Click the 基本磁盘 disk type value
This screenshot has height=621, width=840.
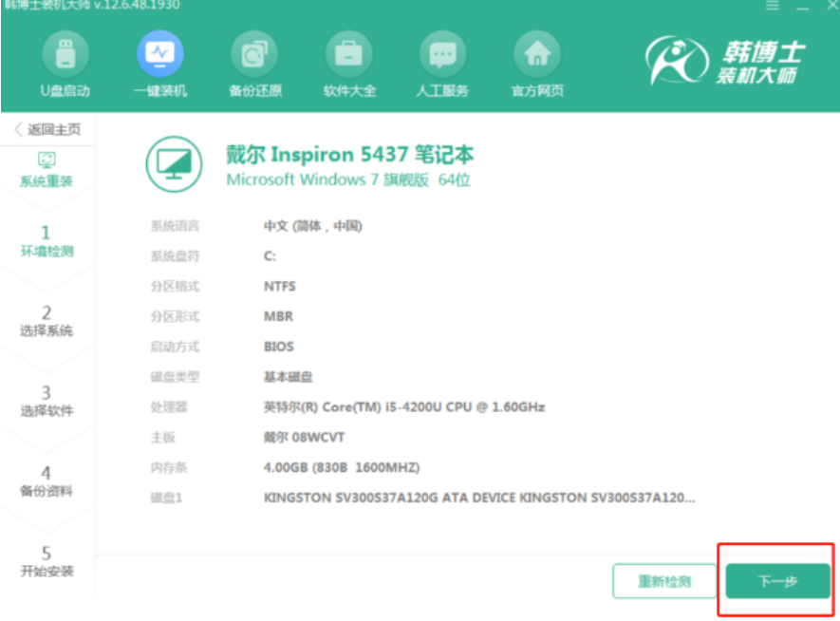[289, 377]
